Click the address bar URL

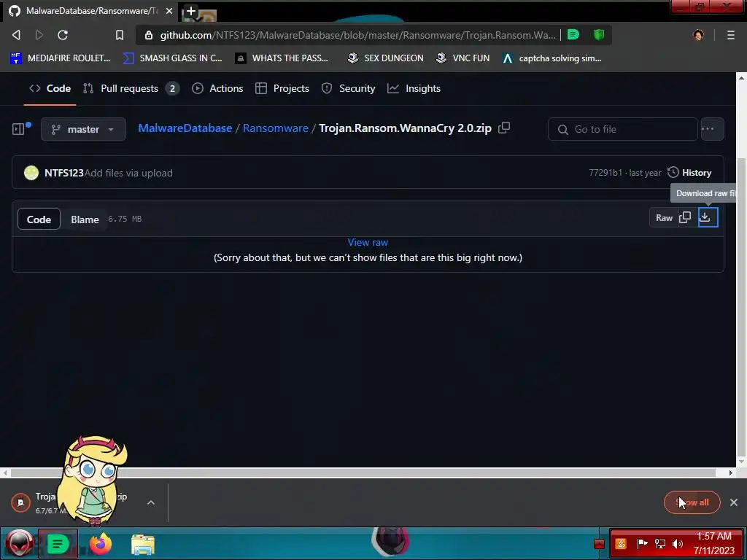click(x=357, y=35)
